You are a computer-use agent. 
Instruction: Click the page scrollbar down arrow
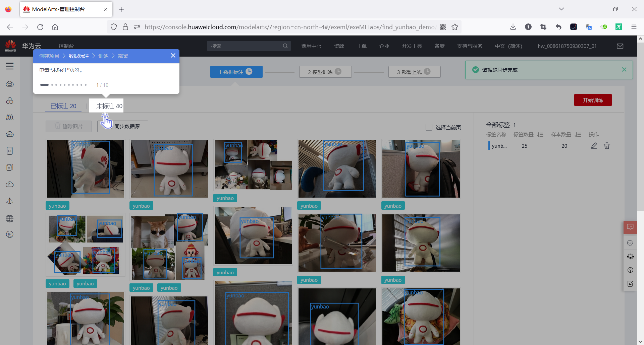(640, 342)
